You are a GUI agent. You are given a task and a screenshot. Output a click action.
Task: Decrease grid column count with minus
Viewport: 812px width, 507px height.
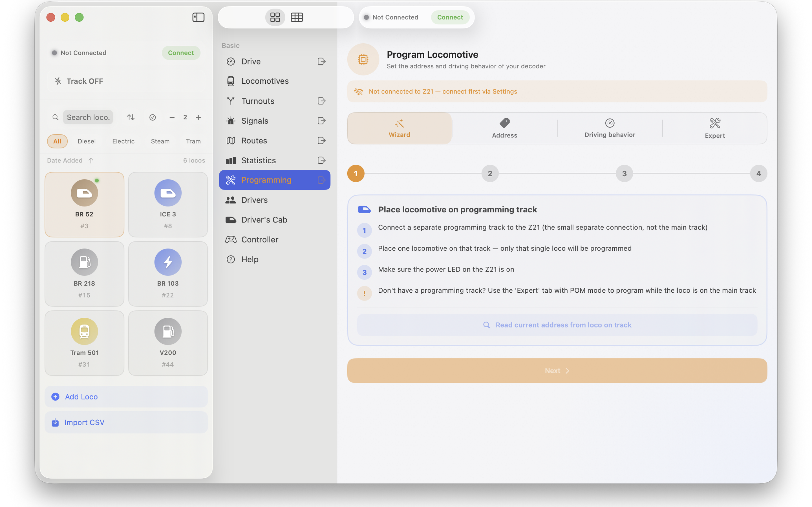pyautogui.click(x=172, y=117)
